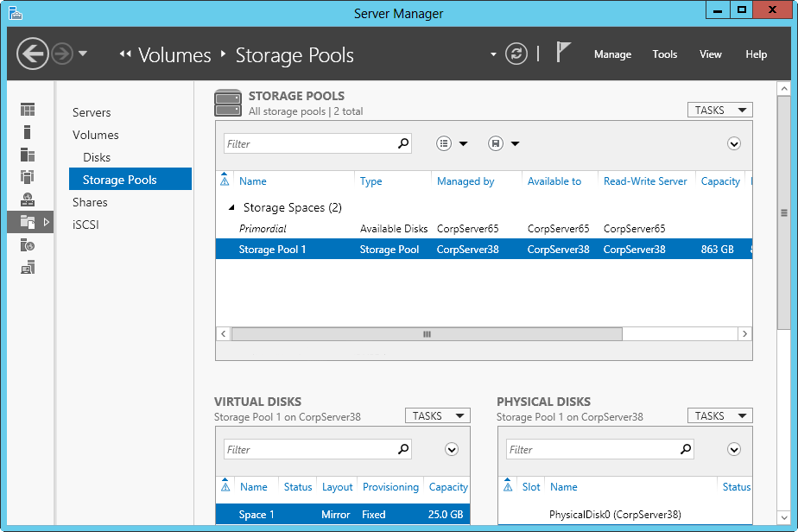Select the Storage Pools navigation item
Screen dimensions: 798x532
130,179
